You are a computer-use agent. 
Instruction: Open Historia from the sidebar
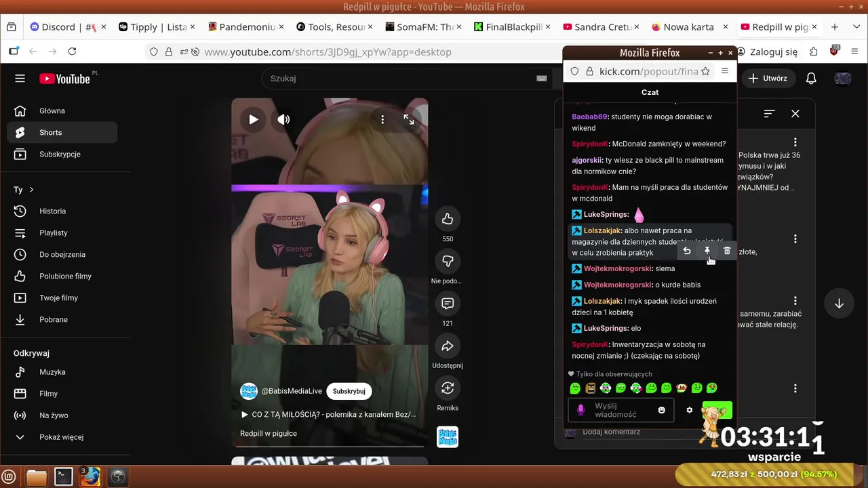62,211
